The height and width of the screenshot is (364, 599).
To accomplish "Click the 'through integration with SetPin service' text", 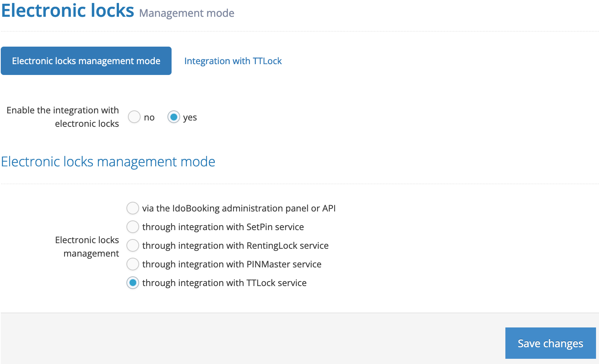I will 223,227.
